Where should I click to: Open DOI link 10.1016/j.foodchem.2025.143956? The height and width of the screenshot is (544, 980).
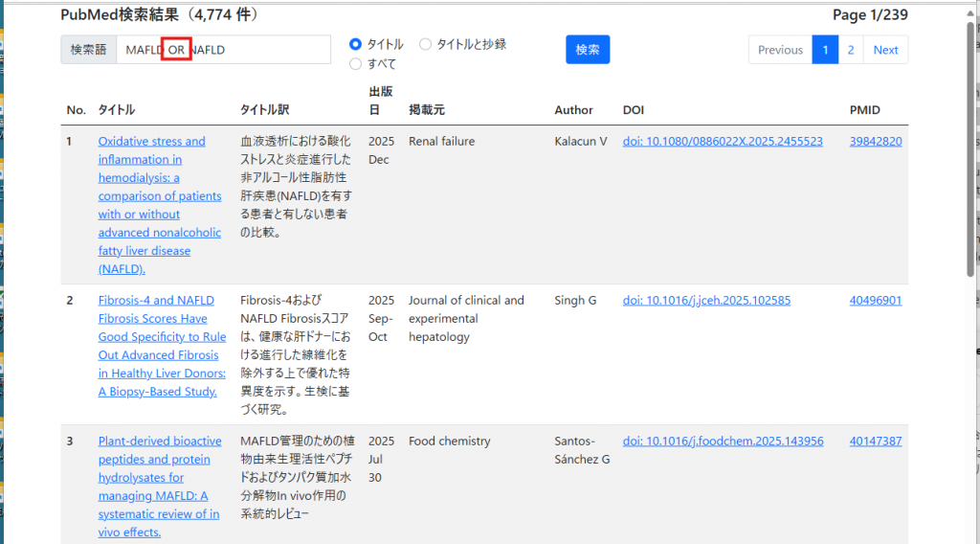coord(723,442)
